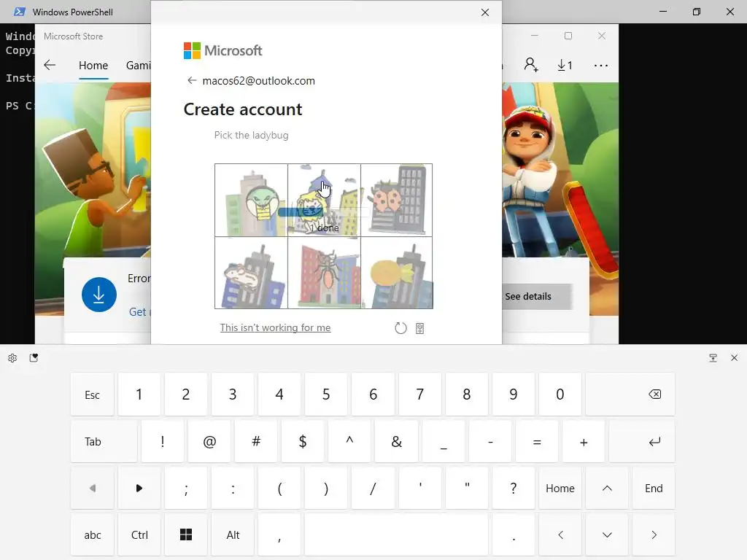Image resolution: width=747 pixels, height=560 pixels.
Task: Pick the snake image tile
Action: tap(251, 200)
